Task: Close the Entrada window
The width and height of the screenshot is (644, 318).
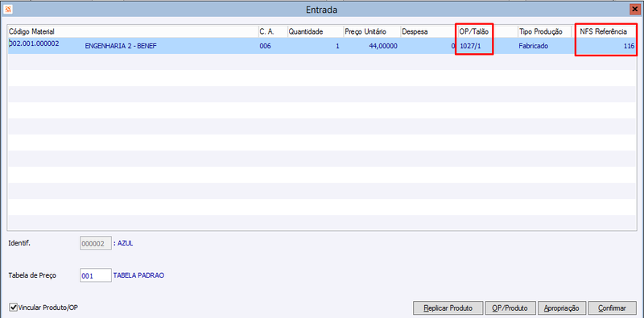Action: pos(634,10)
